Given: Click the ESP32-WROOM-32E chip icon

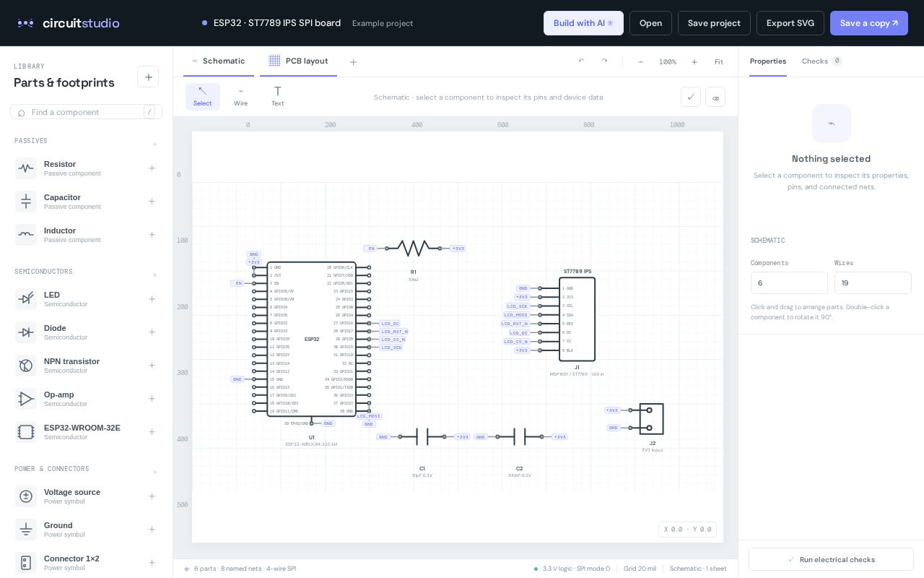Looking at the screenshot, I should click(26, 432).
